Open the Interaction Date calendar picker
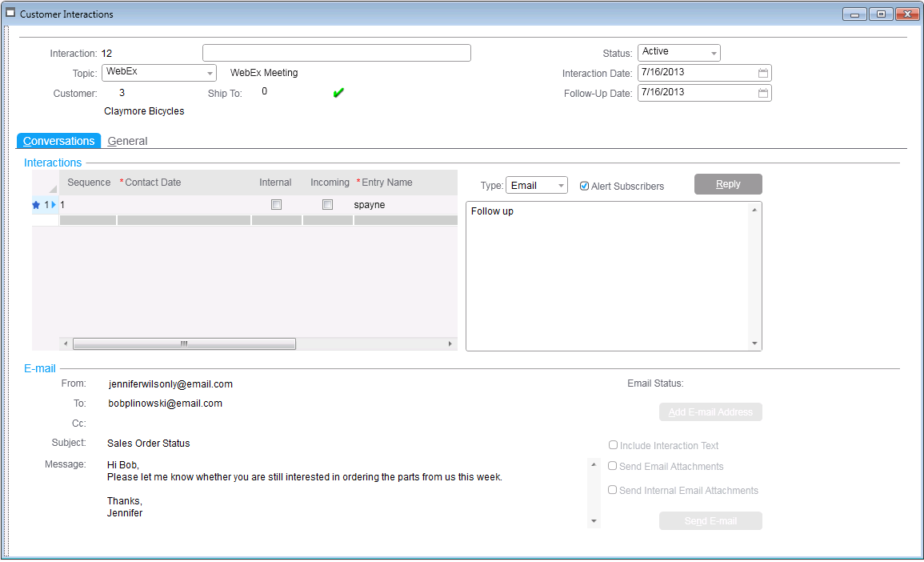 pyautogui.click(x=762, y=73)
